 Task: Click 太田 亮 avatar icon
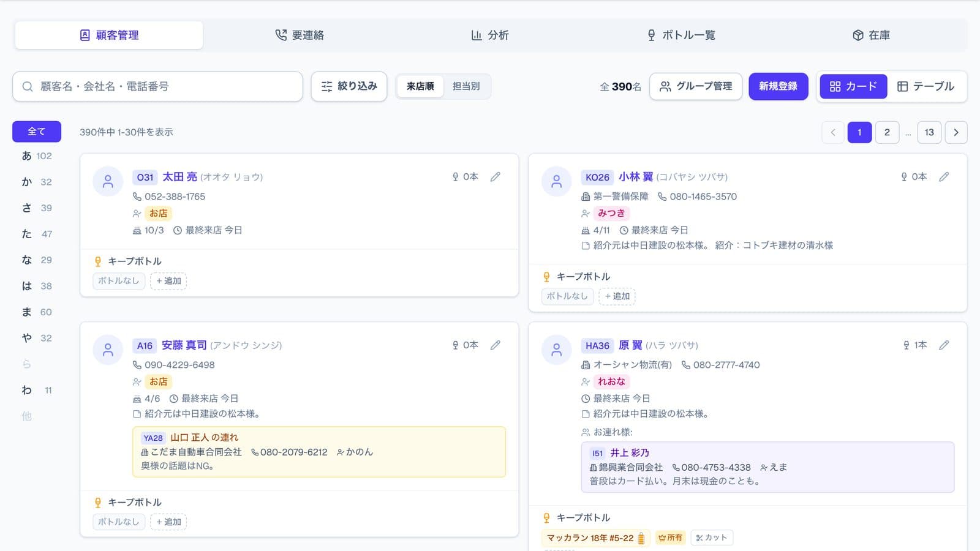tap(108, 181)
